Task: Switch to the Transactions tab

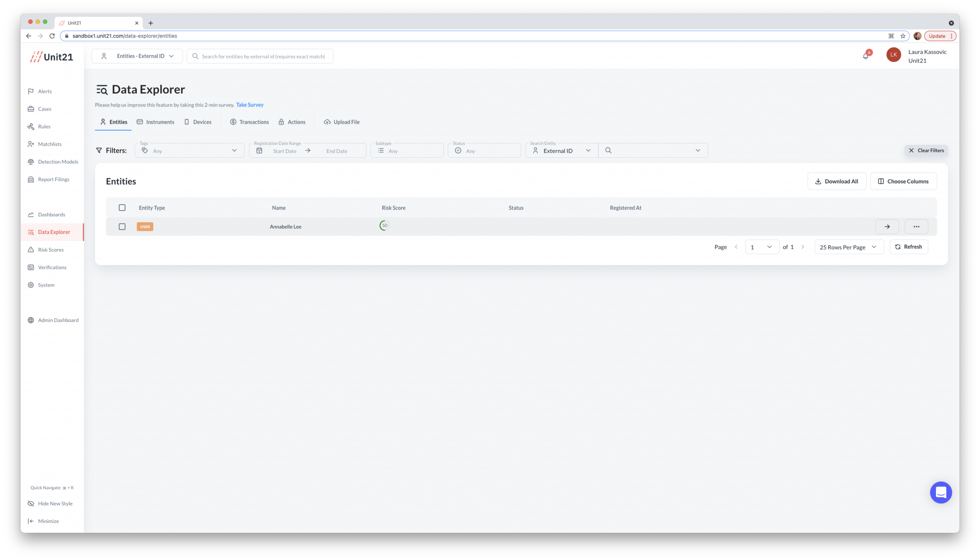Action: [249, 122]
